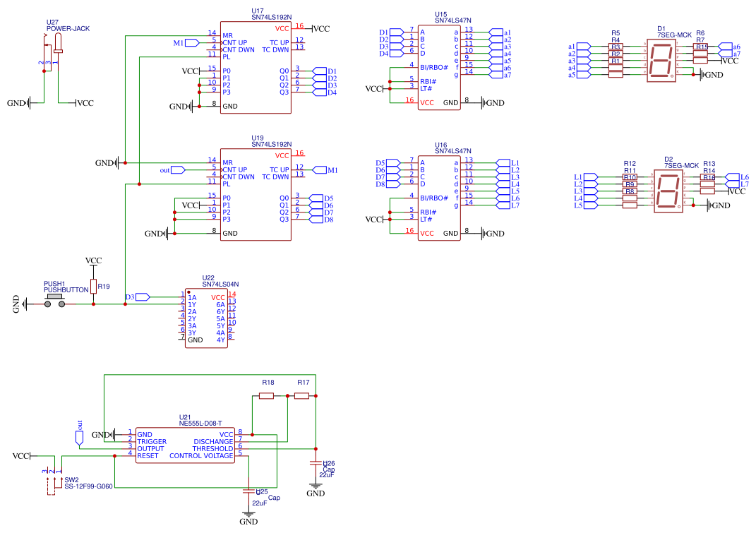Screen dimensions: 756x533
Task: Select the R17 resistor symbol
Action: [x=302, y=395]
